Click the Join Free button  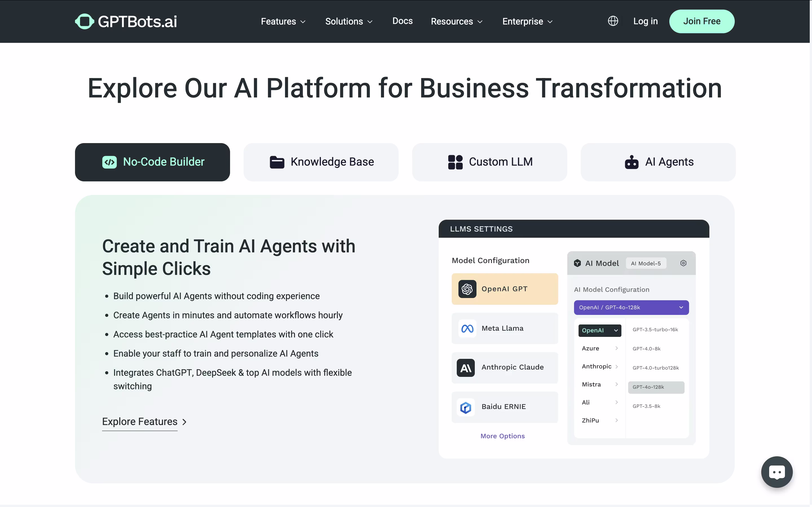click(701, 21)
